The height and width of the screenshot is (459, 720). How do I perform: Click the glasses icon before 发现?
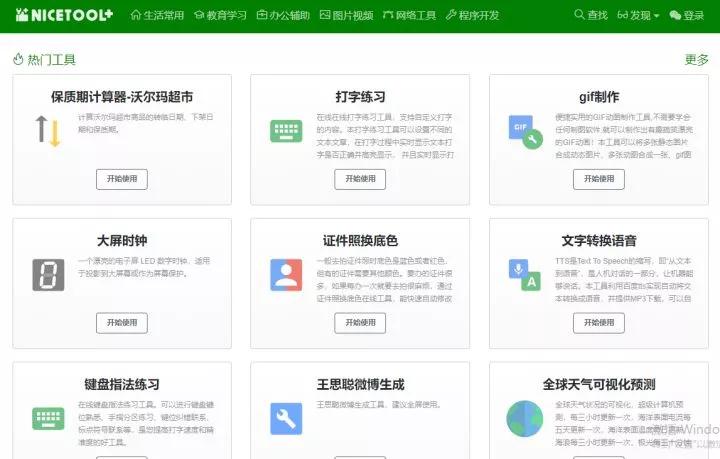point(622,15)
